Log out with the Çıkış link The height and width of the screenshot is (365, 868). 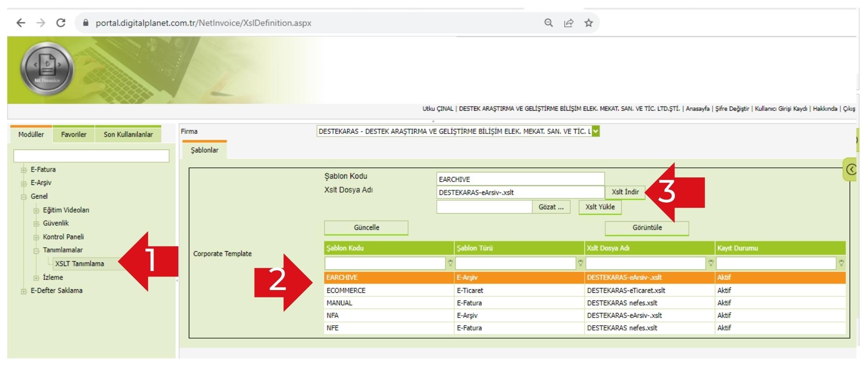click(849, 109)
